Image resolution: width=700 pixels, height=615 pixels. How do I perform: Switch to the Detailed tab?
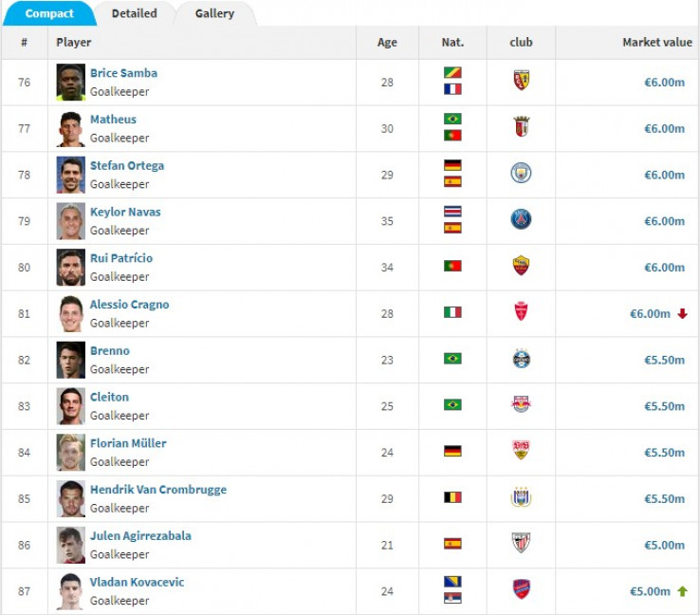(135, 13)
